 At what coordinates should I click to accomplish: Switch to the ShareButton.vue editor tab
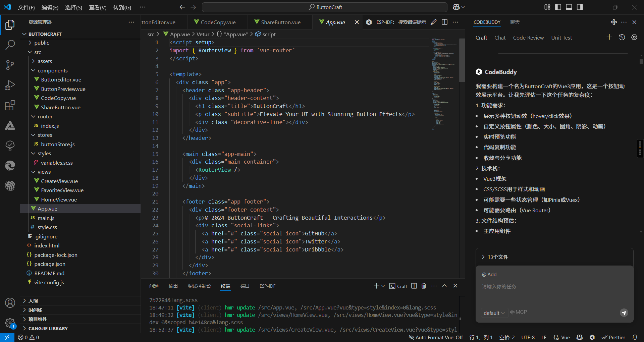click(280, 22)
